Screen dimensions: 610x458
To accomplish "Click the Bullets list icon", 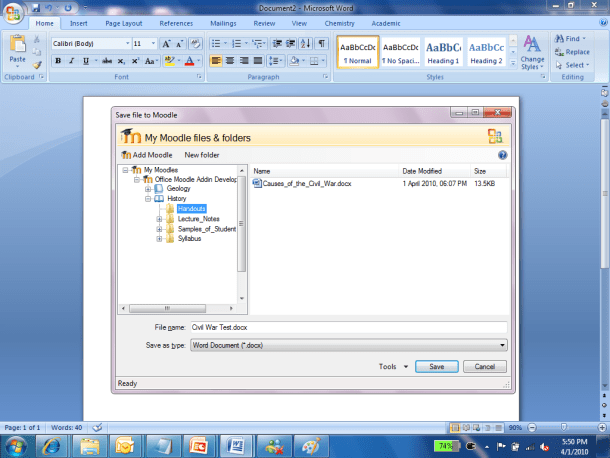I will tap(216, 44).
